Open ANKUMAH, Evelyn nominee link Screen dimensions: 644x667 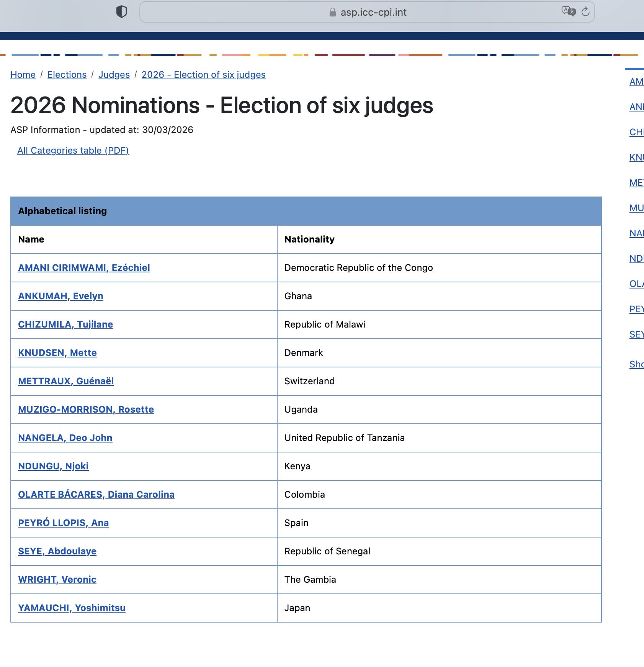point(60,296)
